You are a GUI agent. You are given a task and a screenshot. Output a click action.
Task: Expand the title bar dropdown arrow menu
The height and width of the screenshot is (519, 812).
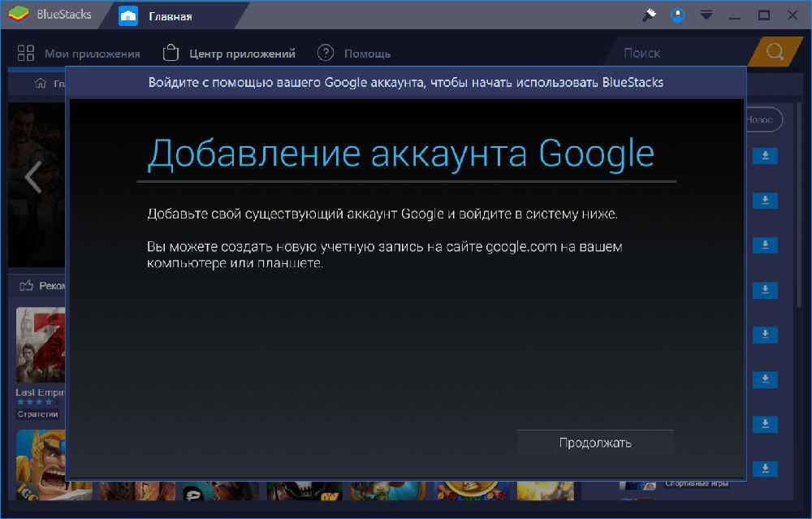coord(706,15)
